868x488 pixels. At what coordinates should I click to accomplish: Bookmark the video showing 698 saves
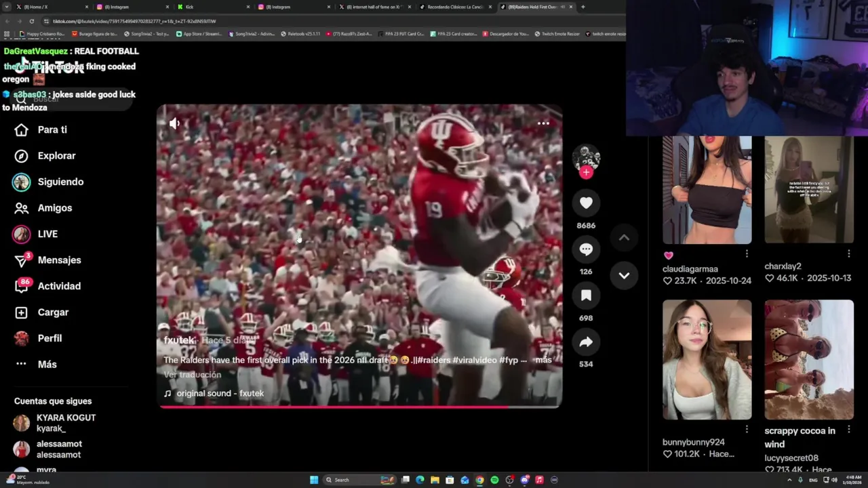[586, 296]
